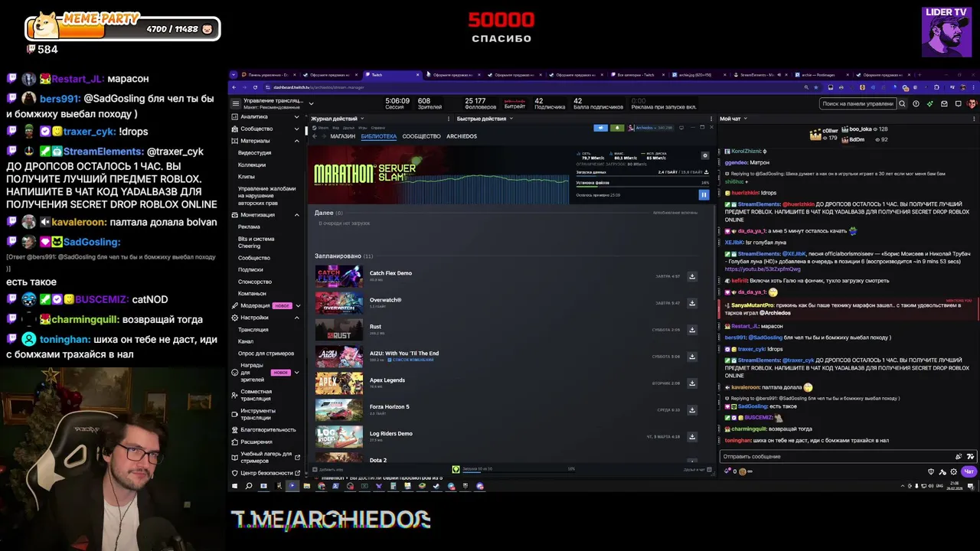This screenshot has width=980, height=551.
Task: Click dashboard search input field
Action: pyautogui.click(x=857, y=103)
